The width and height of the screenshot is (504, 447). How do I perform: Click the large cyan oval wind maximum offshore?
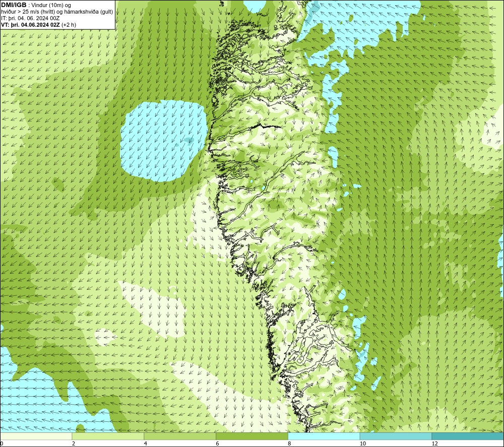tap(164, 142)
